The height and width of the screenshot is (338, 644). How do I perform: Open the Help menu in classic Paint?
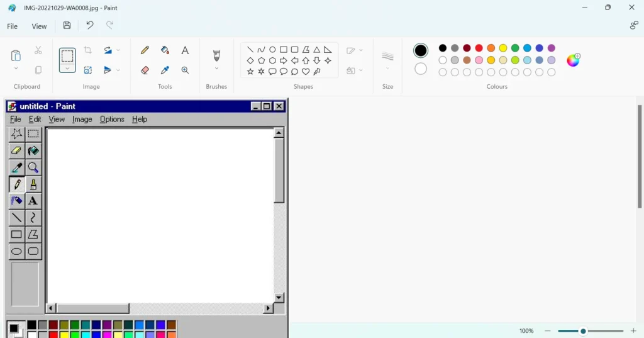[x=140, y=119]
